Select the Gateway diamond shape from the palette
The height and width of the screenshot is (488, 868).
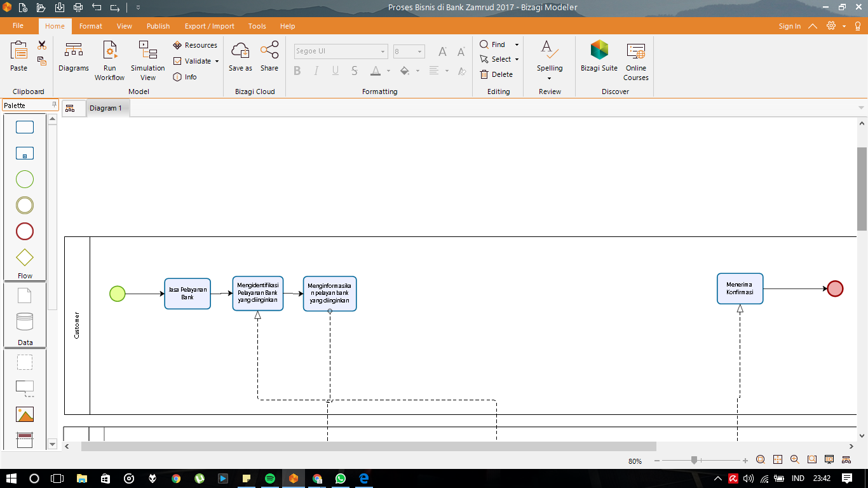click(24, 257)
